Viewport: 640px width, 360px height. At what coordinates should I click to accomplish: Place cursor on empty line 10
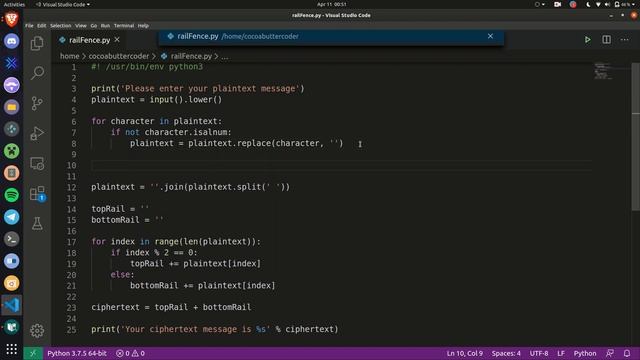coord(341,165)
